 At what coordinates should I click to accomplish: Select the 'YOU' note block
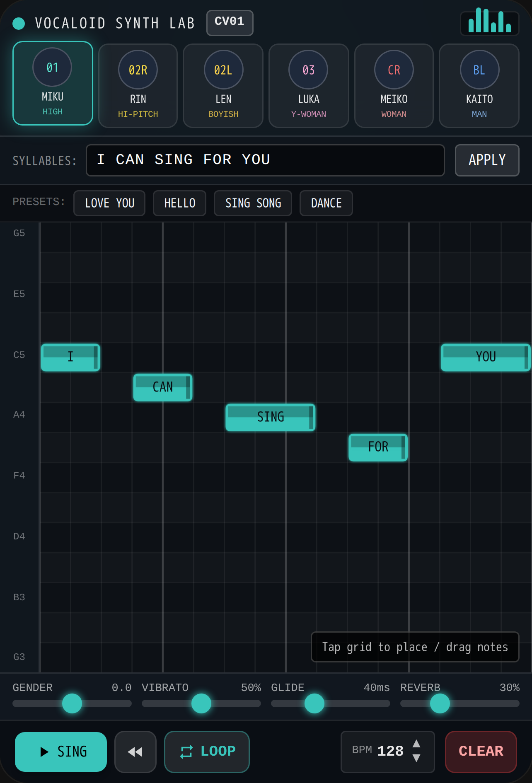click(x=486, y=357)
